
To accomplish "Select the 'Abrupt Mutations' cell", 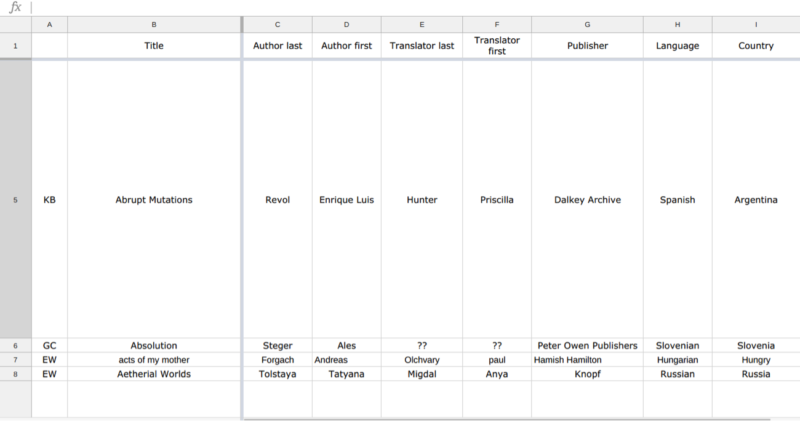I will tap(154, 200).
